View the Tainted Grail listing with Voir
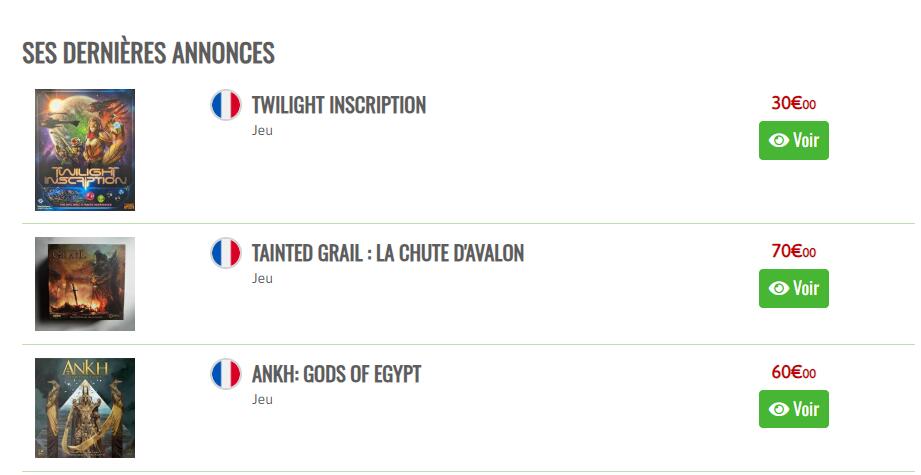921x475 pixels. tap(794, 288)
